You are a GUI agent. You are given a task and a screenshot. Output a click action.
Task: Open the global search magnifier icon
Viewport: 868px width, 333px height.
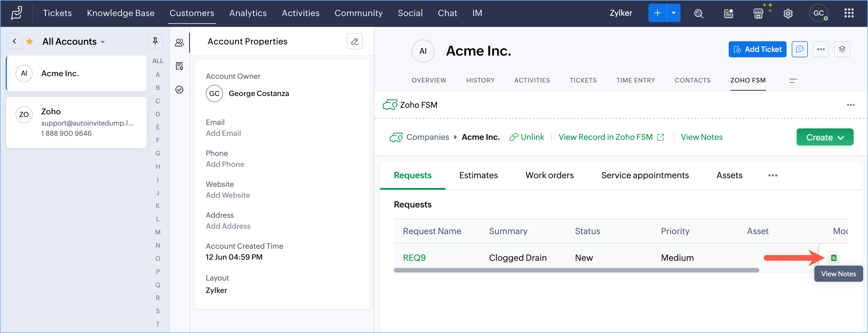click(699, 13)
